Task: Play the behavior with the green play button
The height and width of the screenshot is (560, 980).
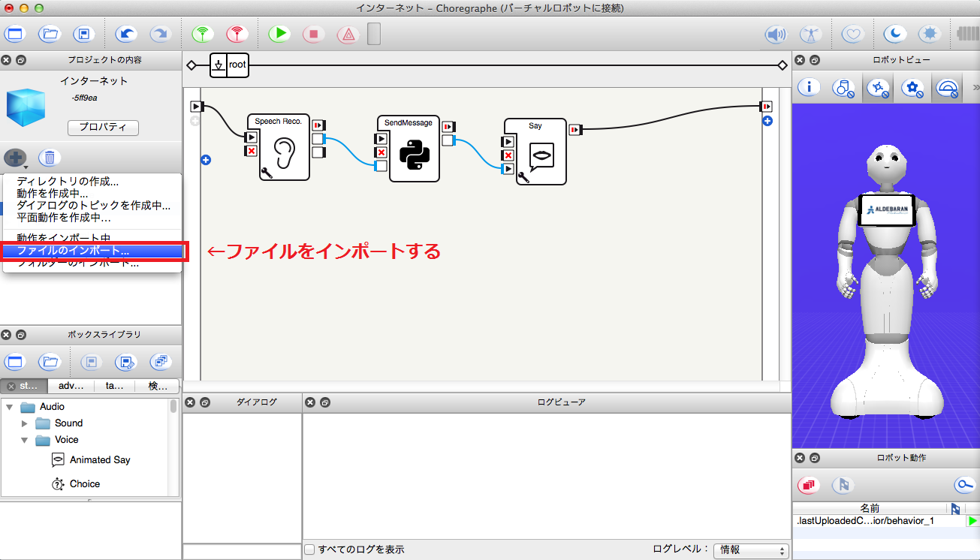Action: (279, 34)
